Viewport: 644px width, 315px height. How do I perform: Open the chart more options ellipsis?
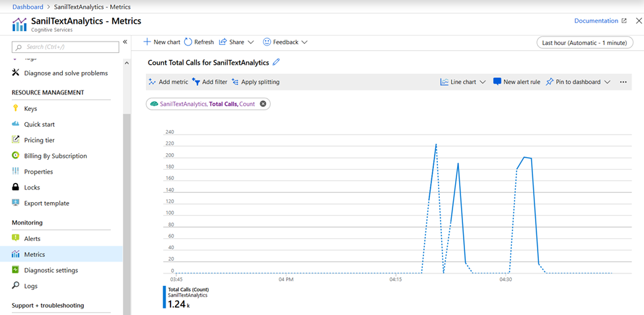click(623, 82)
